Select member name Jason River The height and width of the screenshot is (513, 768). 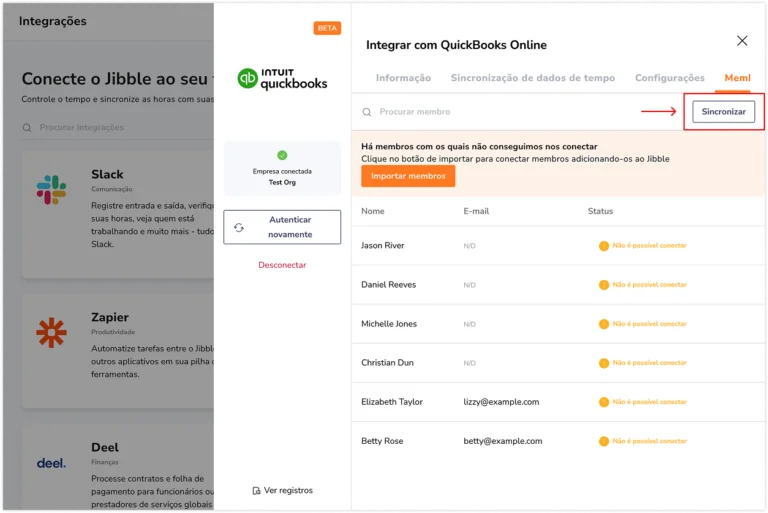383,245
